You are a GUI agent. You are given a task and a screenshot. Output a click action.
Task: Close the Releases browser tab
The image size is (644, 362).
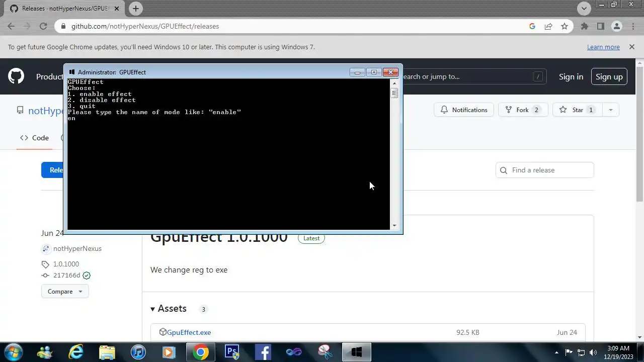(118, 9)
